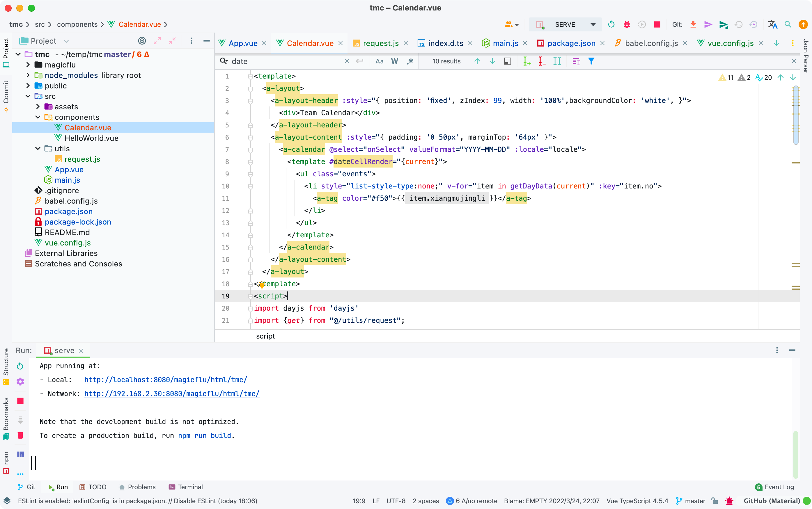Click the Event Log button
The image size is (812, 509).
(x=775, y=487)
